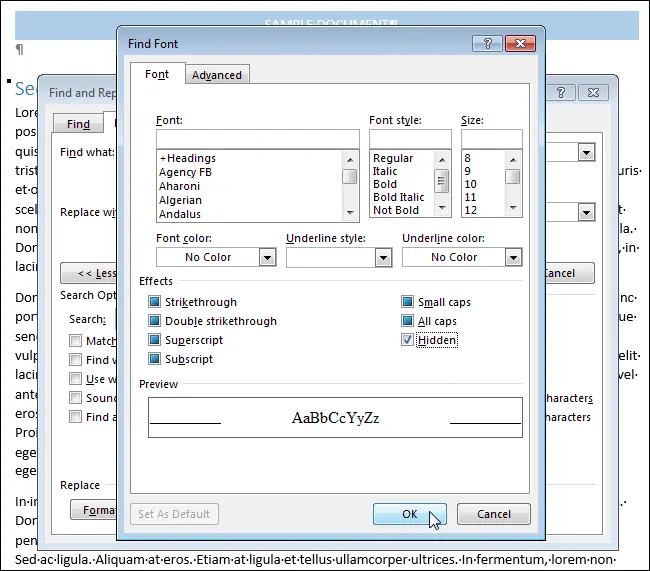This screenshot has height=571, width=650.
Task: Open the Find what dropdown arrow
Action: (586, 153)
